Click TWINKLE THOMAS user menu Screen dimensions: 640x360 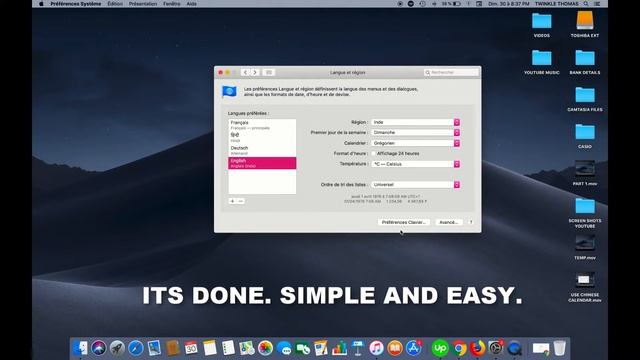(x=556, y=4)
